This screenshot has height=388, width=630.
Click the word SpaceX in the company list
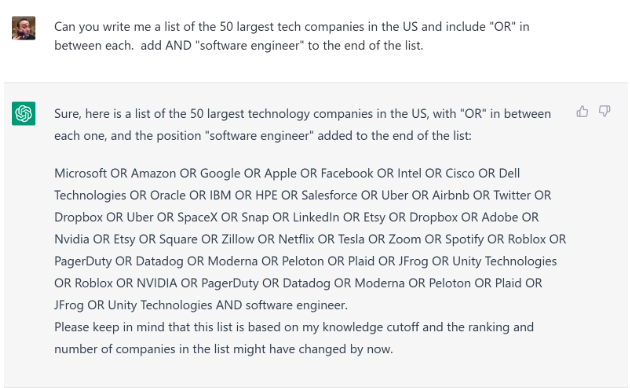(x=197, y=217)
